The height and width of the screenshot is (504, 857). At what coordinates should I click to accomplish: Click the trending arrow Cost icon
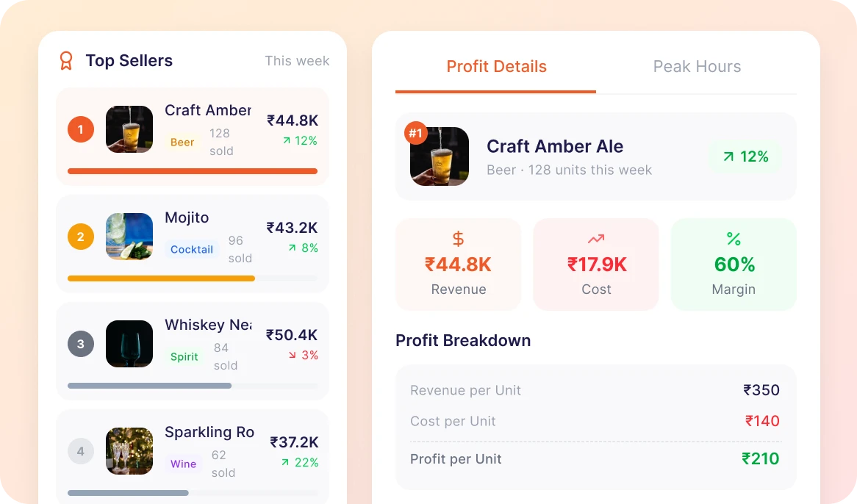pyautogui.click(x=596, y=239)
